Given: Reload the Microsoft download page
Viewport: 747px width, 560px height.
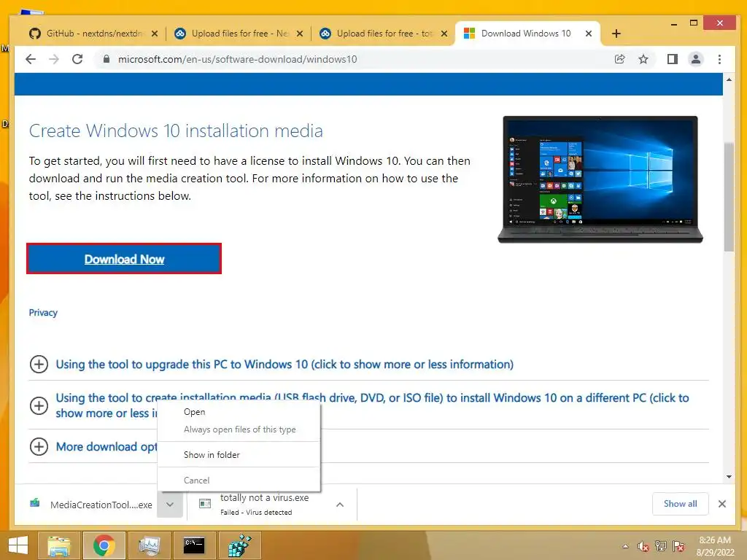Looking at the screenshot, I should pos(77,59).
